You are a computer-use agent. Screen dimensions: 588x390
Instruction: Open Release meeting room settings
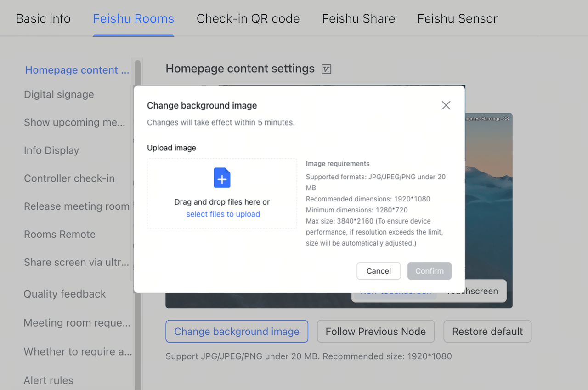click(76, 206)
